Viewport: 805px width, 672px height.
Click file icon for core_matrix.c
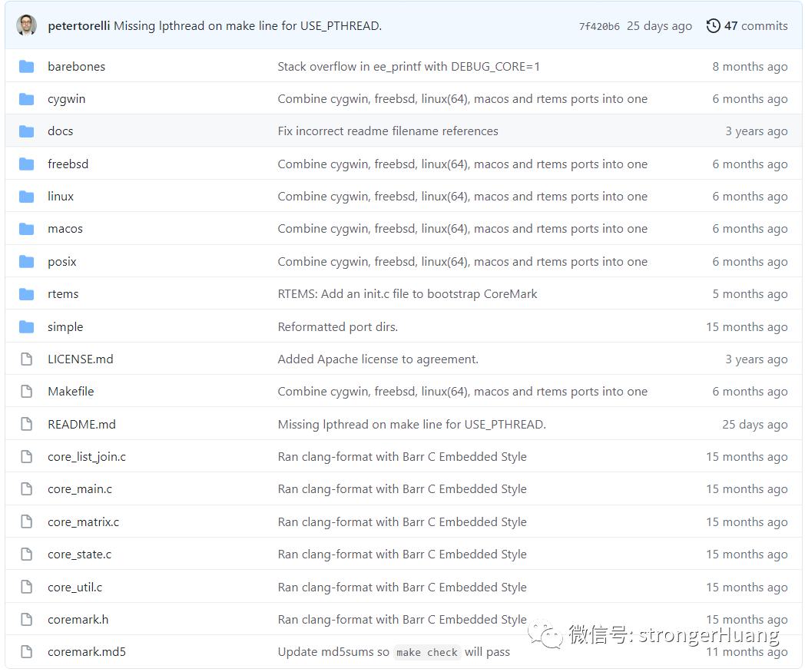[x=26, y=521]
